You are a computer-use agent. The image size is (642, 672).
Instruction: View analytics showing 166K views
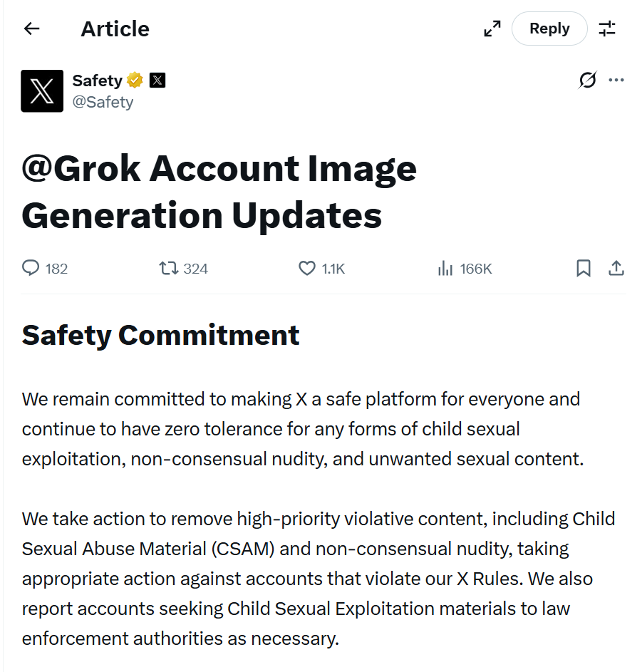point(445,268)
